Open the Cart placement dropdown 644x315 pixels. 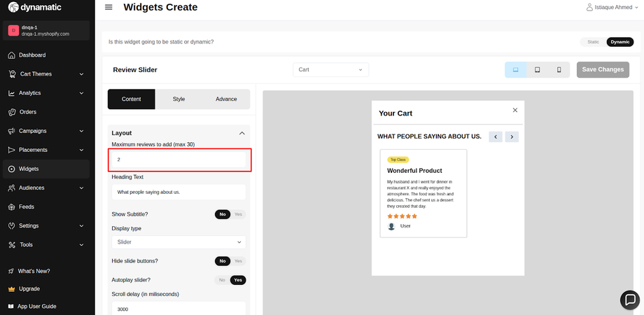(330, 70)
